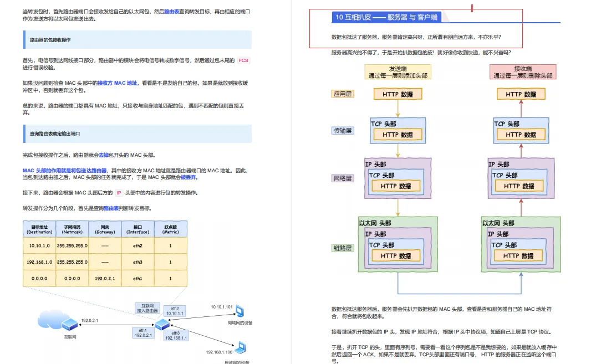Viewport: 596px width, 364px height.
Task: Click the router icon overlapping the internet cloud
Action: pos(70,324)
